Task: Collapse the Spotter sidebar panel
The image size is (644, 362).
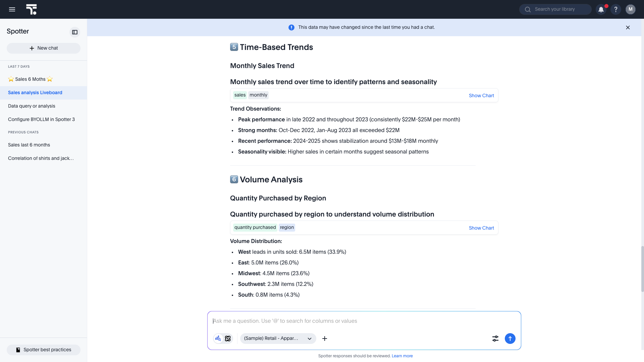Action: click(x=75, y=32)
